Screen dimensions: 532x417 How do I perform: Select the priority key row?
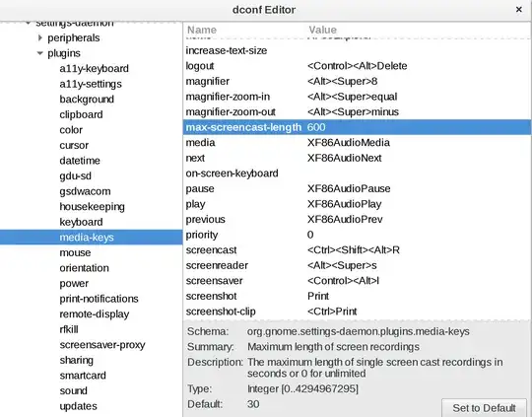click(357, 235)
